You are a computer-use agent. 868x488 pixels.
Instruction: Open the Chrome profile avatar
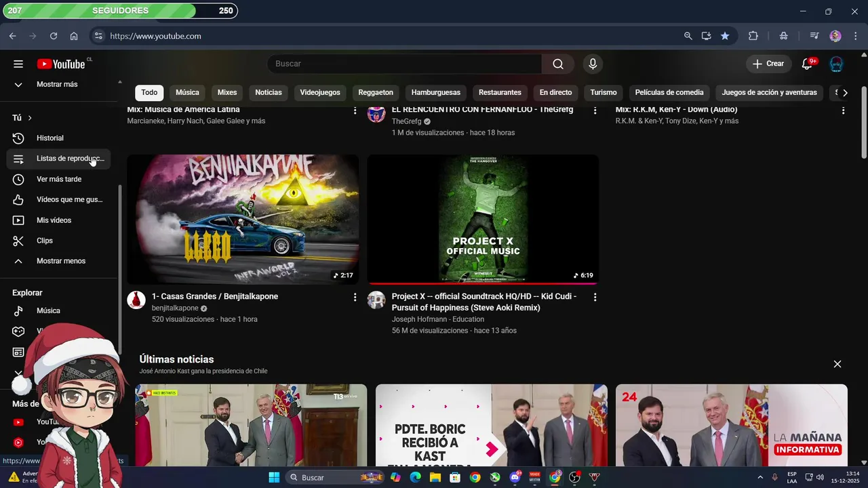pyautogui.click(x=835, y=36)
